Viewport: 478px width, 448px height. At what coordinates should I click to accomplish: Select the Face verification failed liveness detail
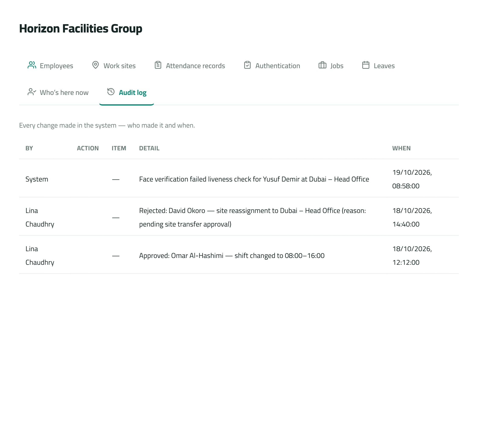tap(254, 179)
